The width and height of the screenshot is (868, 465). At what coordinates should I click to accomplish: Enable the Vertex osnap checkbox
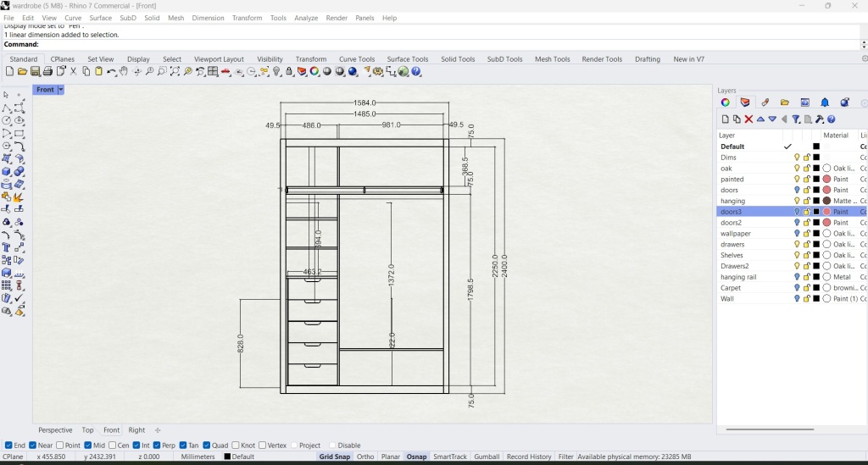coord(261,446)
